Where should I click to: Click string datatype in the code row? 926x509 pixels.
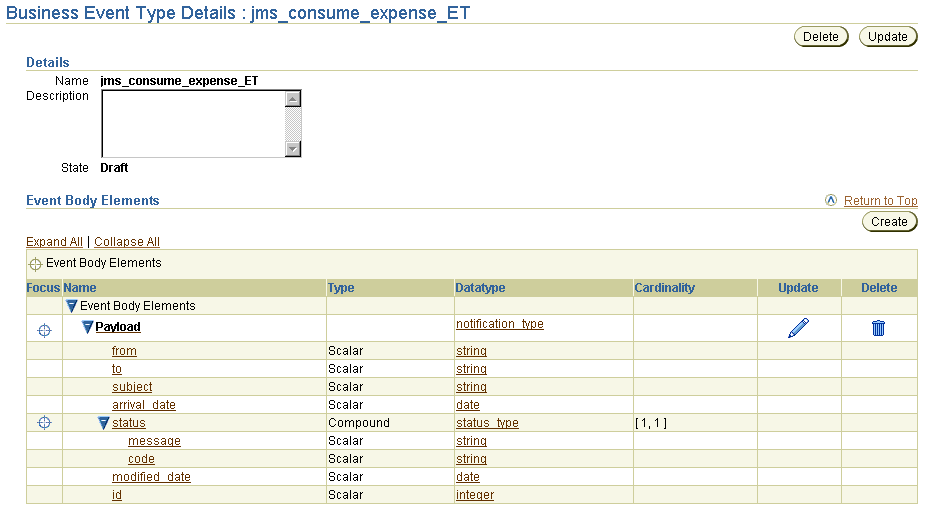[x=471, y=459]
